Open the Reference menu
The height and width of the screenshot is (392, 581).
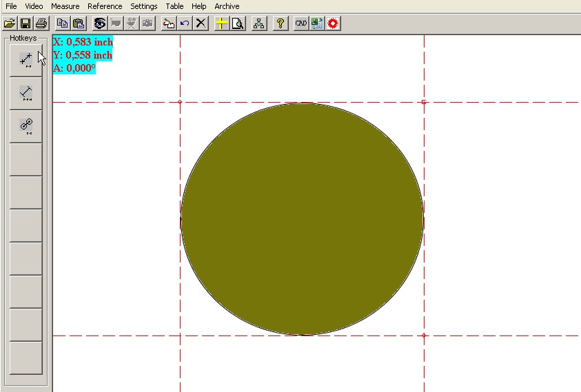(105, 6)
